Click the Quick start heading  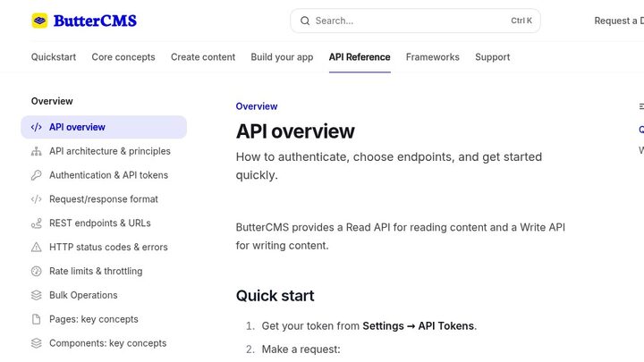[275, 296]
